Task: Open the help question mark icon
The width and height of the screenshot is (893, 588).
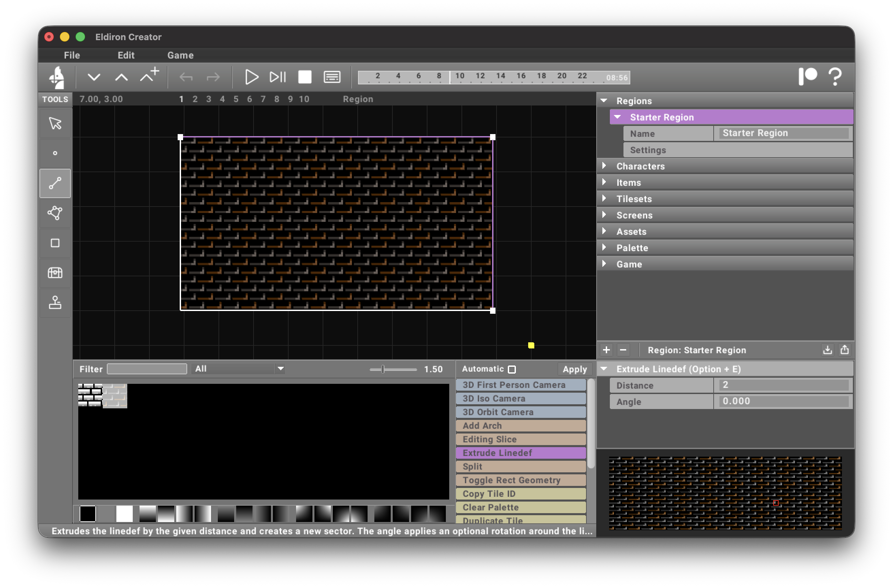Action: (x=836, y=77)
